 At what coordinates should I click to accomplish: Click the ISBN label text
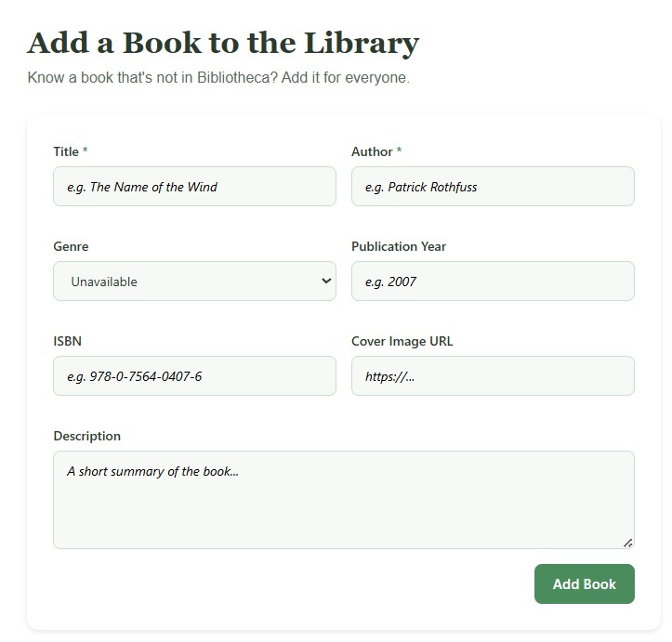click(x=67, y=341)
